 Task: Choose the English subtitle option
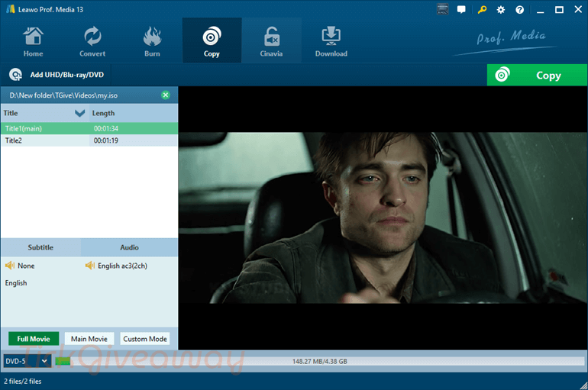[x=16, y=283]
